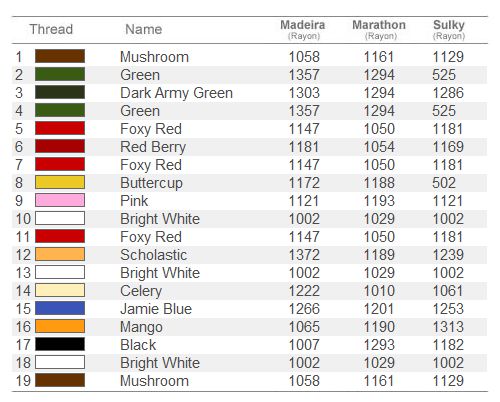
Task: Click the Marathon column header
Action: 379,29
